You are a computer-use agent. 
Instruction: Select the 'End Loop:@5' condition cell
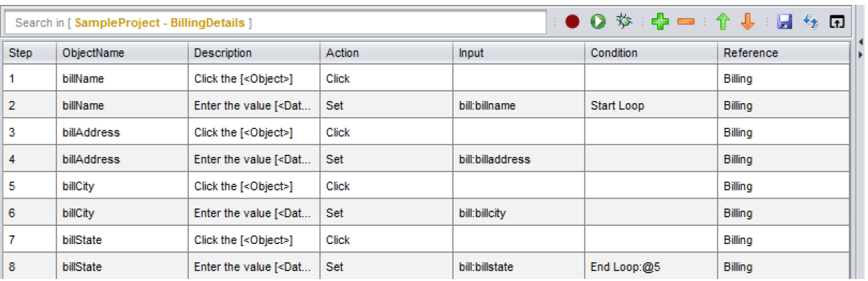pos(651,267)
